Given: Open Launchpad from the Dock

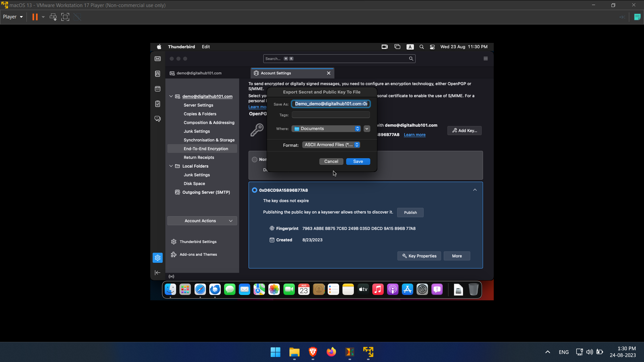Looking at the screenshot, I should 185,289.
